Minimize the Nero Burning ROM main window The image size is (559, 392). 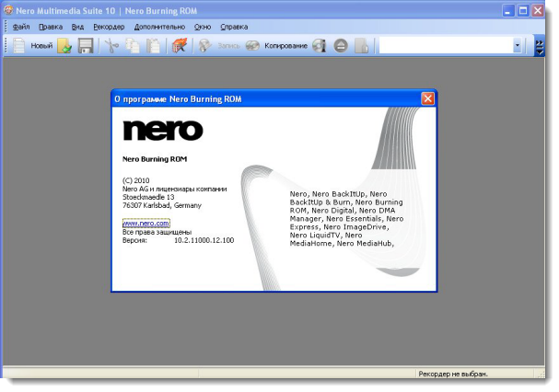[x=508, y=10]
